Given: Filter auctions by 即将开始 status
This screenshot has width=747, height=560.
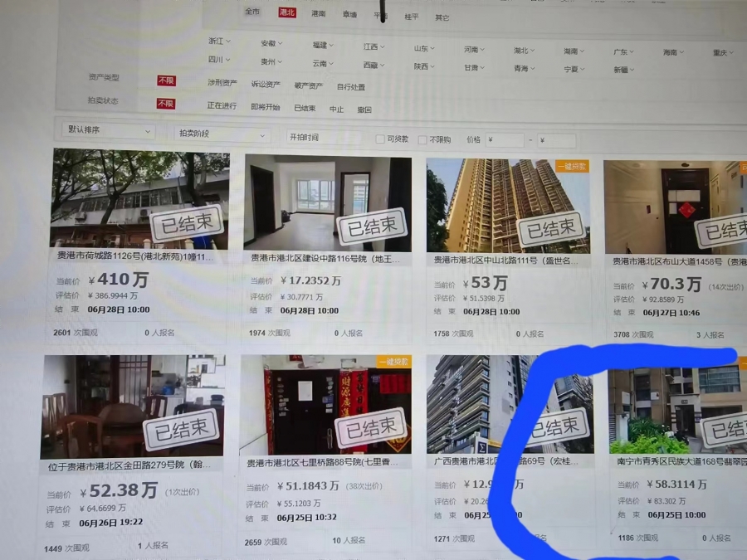Looking at the screenshot, I should click(266, 107).
